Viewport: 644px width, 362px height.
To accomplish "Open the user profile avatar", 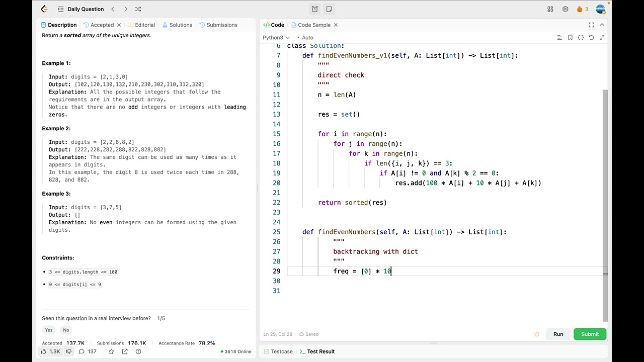I will (x=600, y=9).
